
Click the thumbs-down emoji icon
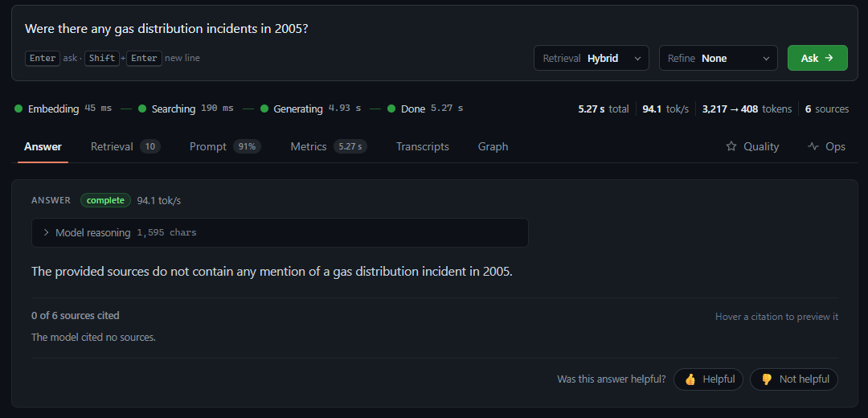click(767, 379)
